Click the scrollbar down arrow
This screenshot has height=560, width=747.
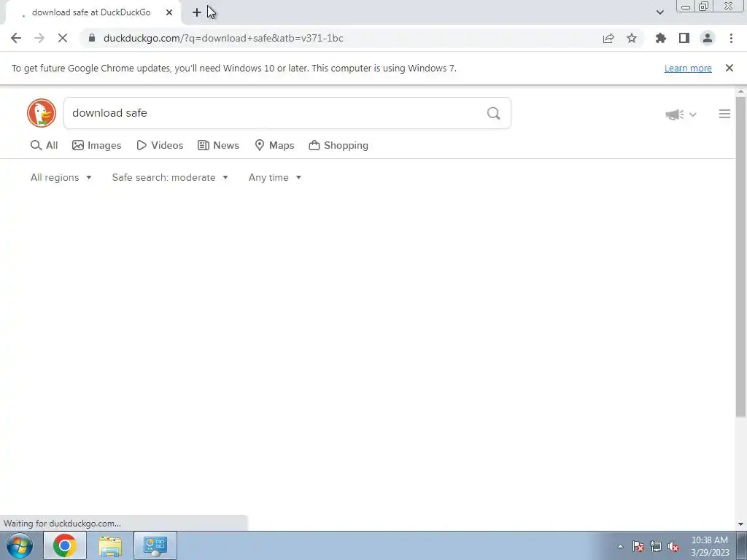[740, 524]
